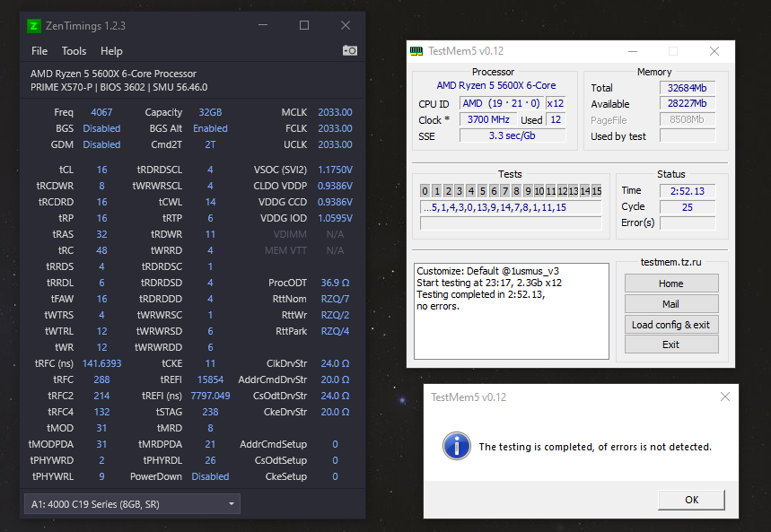Image resolution: width=771 pixels, height=532 pixels.
Task: Click the green ZenTimings app logo
Action: tap(33, 25)
